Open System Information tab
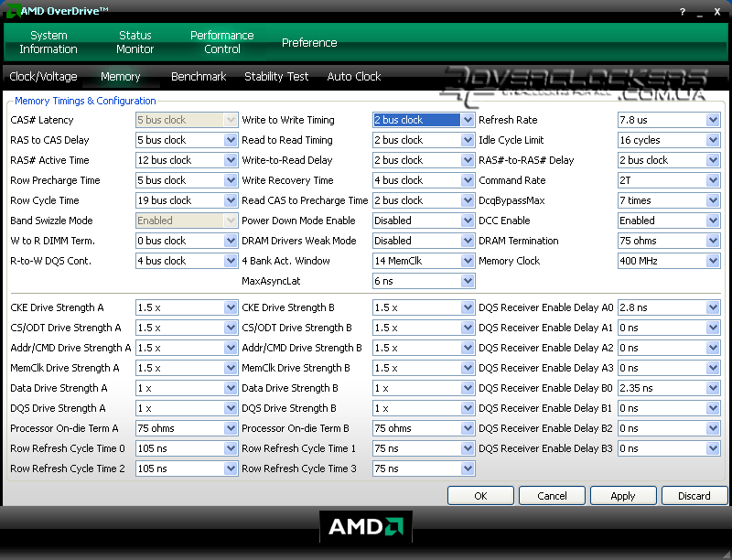The height and width of the screenshot is (560, 732). (x=48, y=42)
